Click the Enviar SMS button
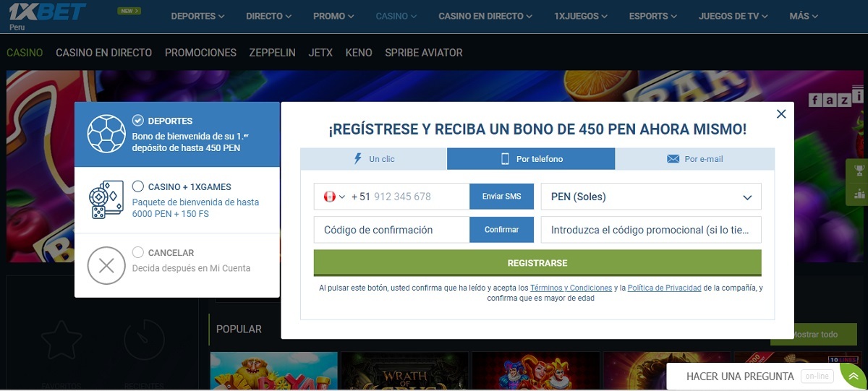Screen dimensions: 868x391 tap(501, 197)
